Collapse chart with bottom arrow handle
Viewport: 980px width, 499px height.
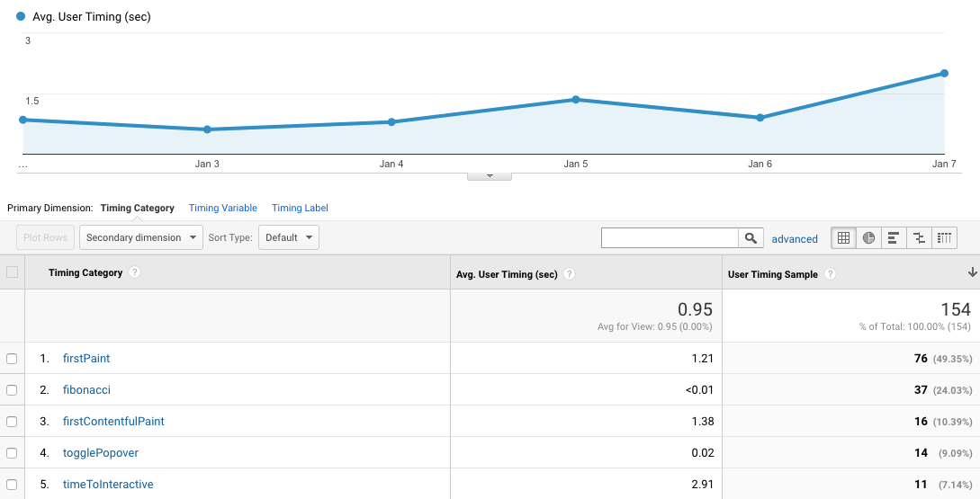(x=490, y=176)
